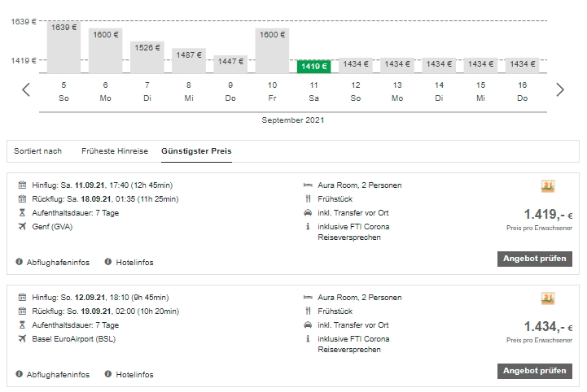
Task: Click info icon beside second Hotelinfos
Action: pos(108,374)
